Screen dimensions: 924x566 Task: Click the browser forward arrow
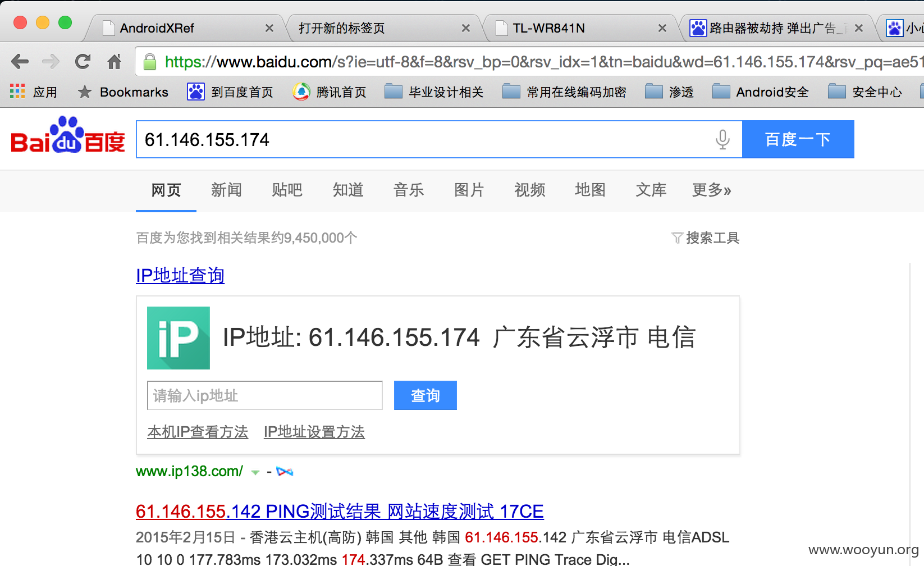51,61
